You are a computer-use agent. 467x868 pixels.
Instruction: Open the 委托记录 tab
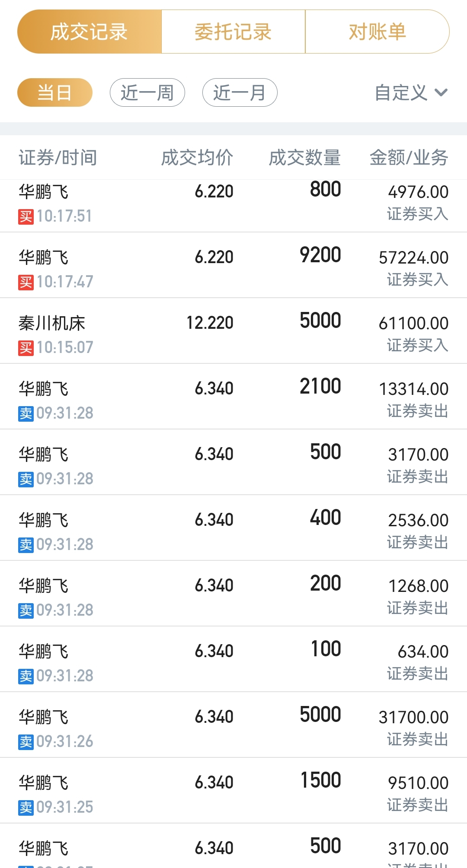coord(233,32)
